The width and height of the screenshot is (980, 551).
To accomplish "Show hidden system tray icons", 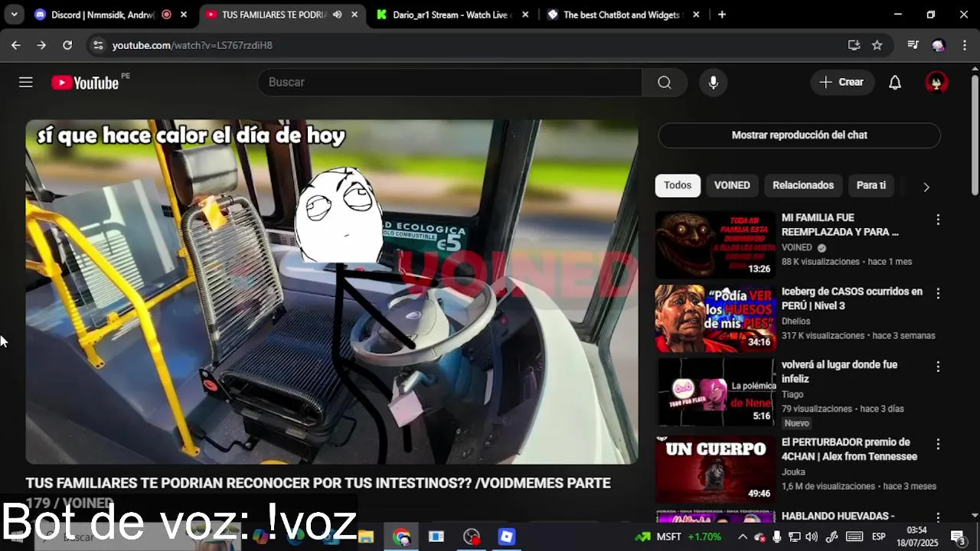I will point(742,536).
